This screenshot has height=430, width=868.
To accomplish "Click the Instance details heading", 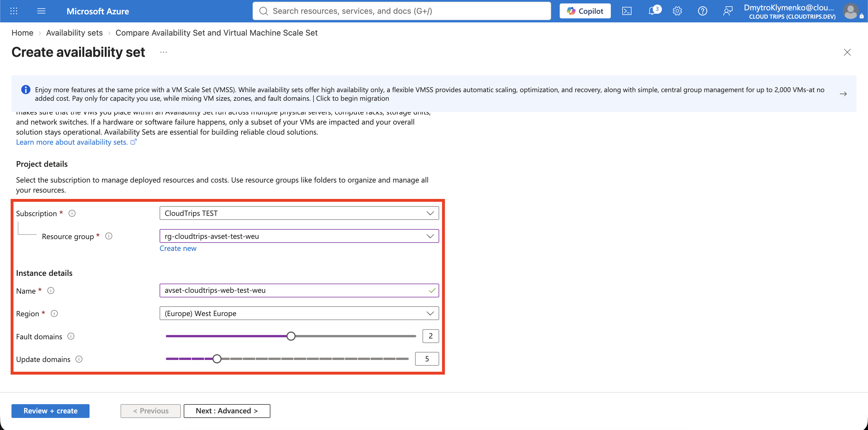I will (44, 273).
